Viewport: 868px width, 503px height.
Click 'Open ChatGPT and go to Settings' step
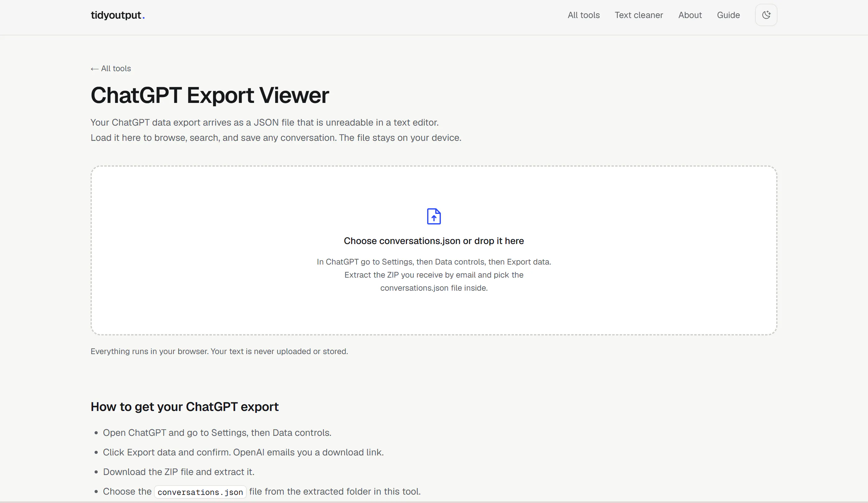(217, 432)
